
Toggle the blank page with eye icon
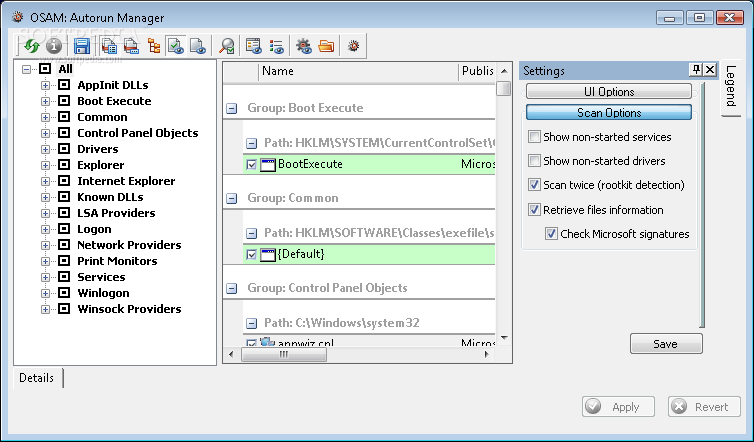[198, 46]
